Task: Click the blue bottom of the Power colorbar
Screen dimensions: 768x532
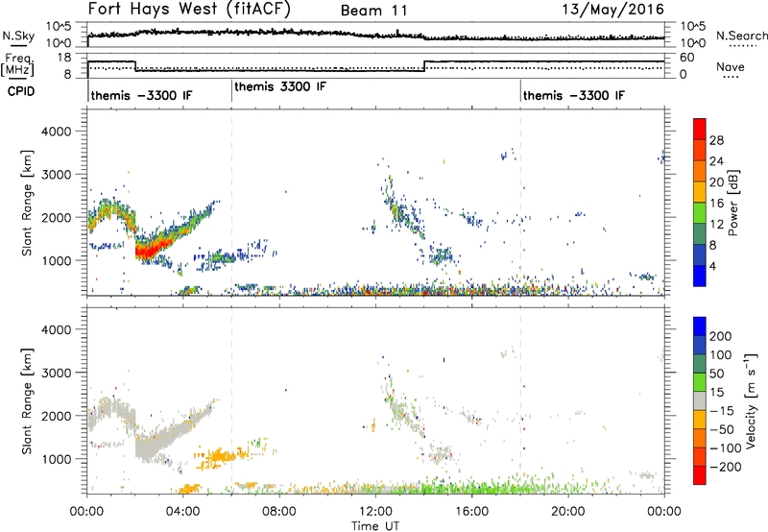Action: click(x=700, y=276)
